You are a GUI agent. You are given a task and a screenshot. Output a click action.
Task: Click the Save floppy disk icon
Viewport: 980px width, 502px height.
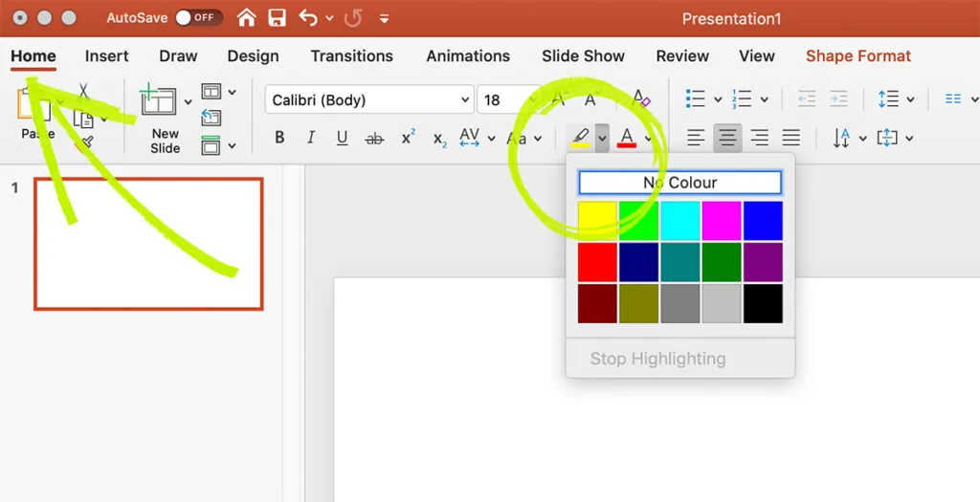[277, 17]
